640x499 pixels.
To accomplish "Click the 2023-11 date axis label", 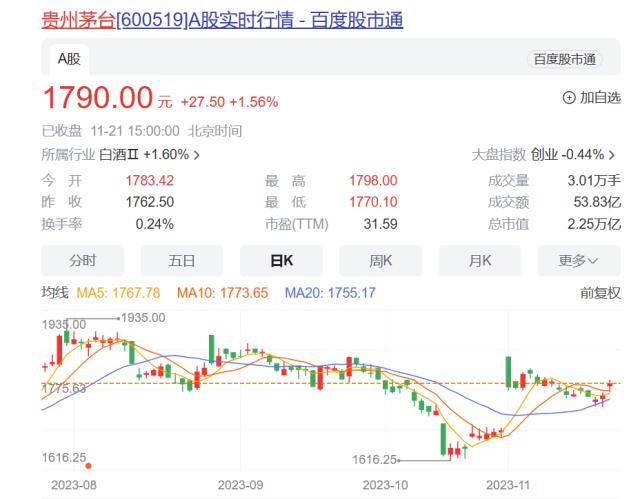I will click(508, 485).
